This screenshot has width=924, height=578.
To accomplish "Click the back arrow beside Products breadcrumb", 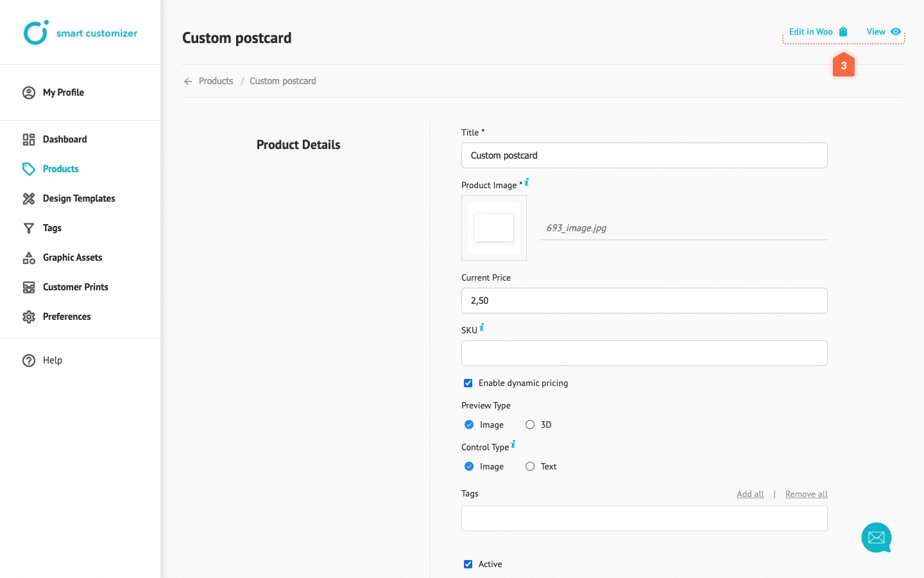I will tap(188, 82).
